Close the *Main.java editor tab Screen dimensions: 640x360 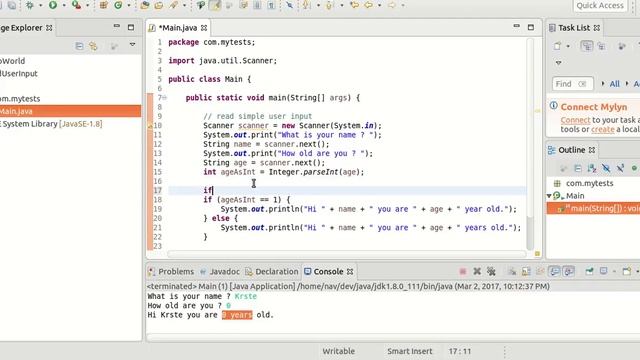[204, 28]
